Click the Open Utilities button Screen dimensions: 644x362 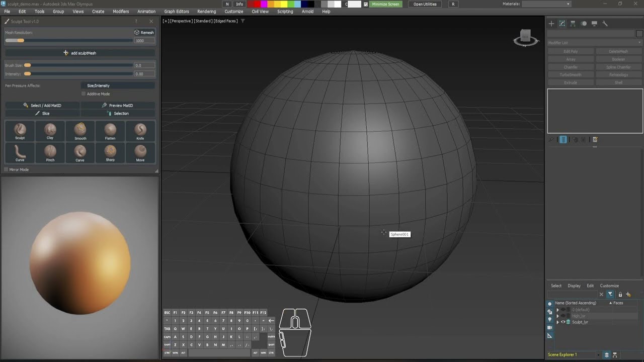tap(425, 4)
